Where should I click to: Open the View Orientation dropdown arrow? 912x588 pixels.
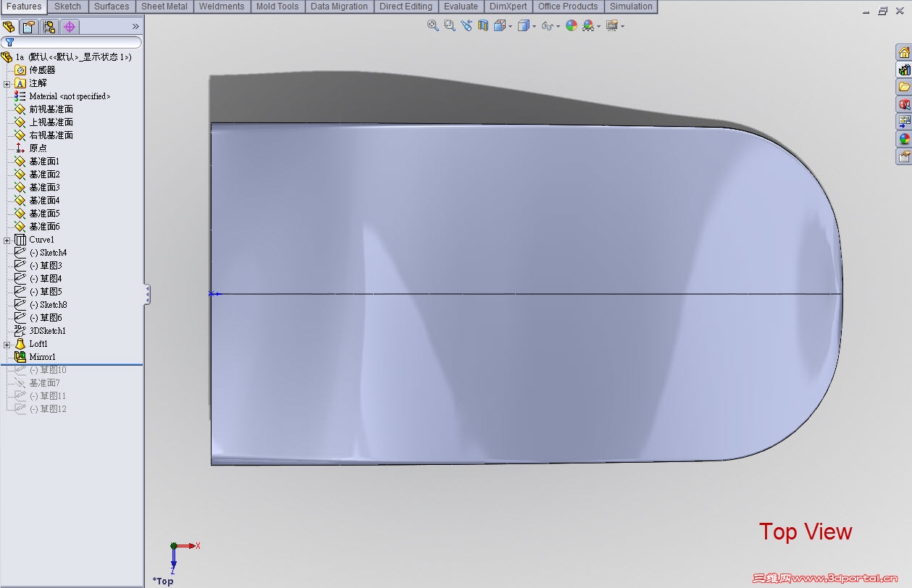tap(511, 26)
